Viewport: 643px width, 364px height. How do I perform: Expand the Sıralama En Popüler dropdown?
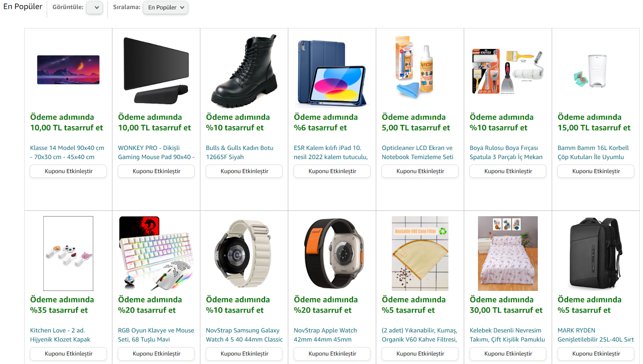[166, 7]
